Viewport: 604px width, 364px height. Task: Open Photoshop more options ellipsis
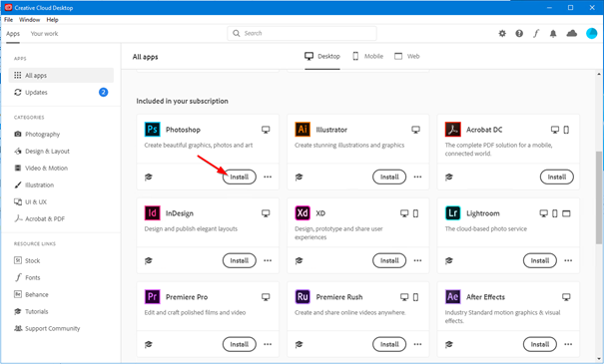pos(268,177)
